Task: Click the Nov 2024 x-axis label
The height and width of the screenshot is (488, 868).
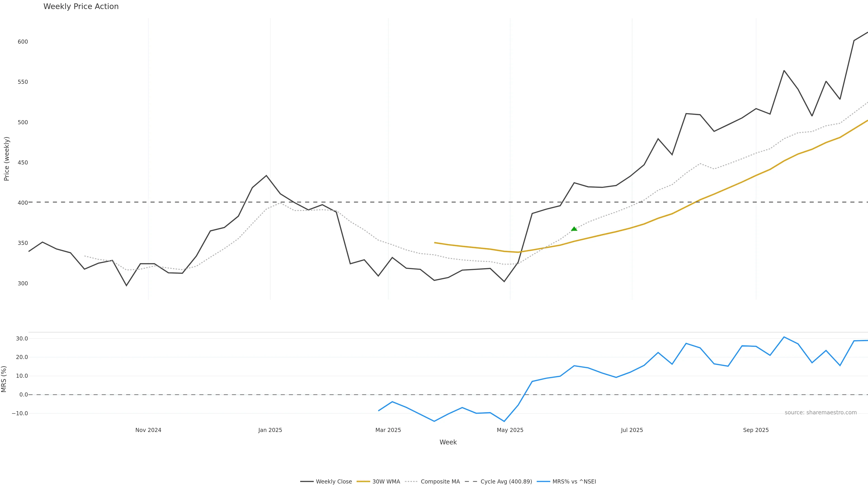Action: (148, 430)
